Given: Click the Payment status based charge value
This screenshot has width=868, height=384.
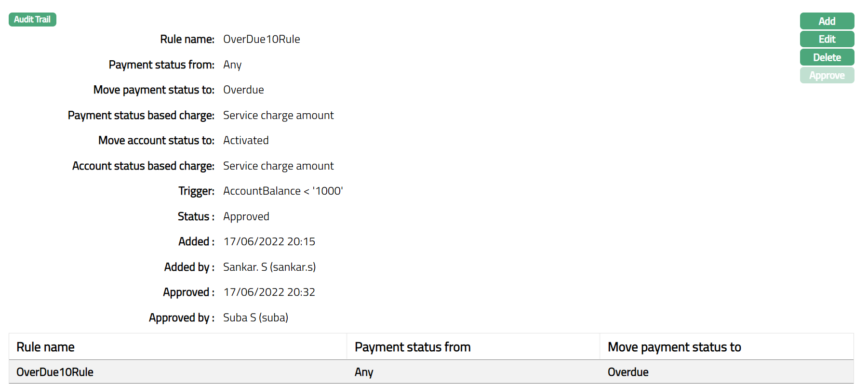Looking at the screenshot, I should coord(278,116).
